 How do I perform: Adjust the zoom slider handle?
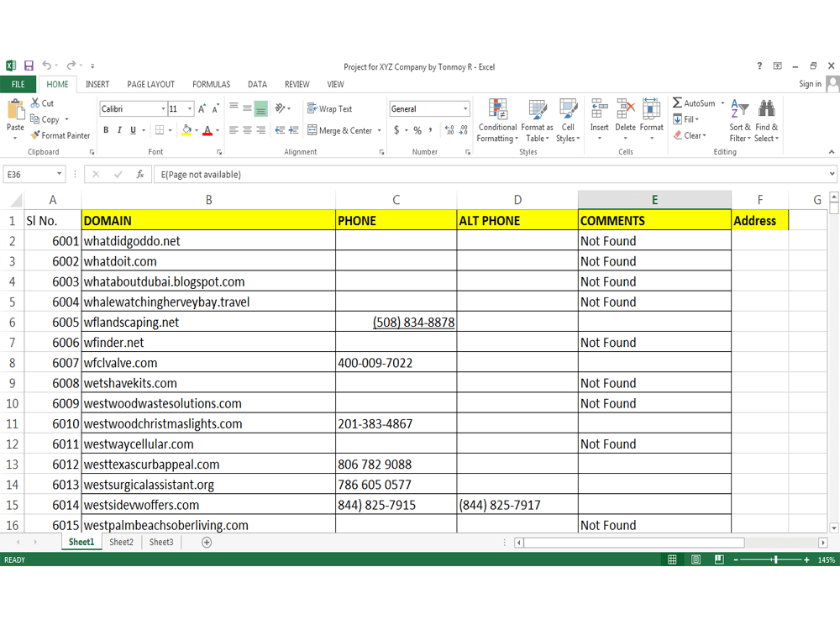pyautogui.click(x=775, y=559)
